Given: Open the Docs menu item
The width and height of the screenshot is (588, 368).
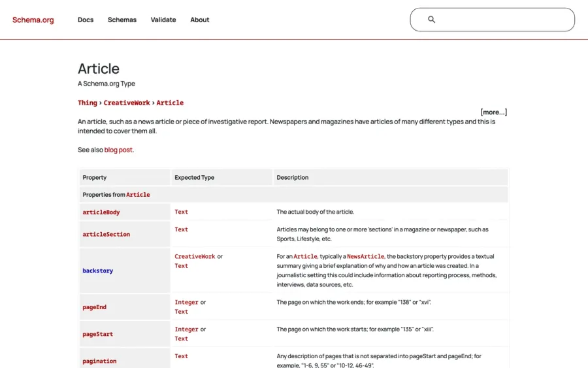Looking at the screenshot, I should (86, 20).
